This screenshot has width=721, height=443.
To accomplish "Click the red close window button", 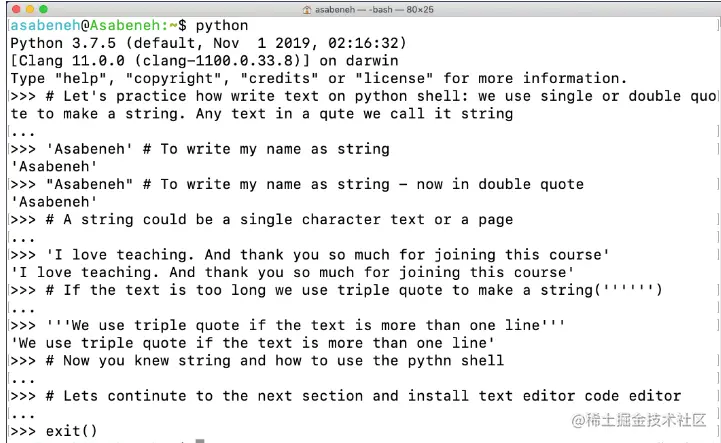I will pos(17,9).
